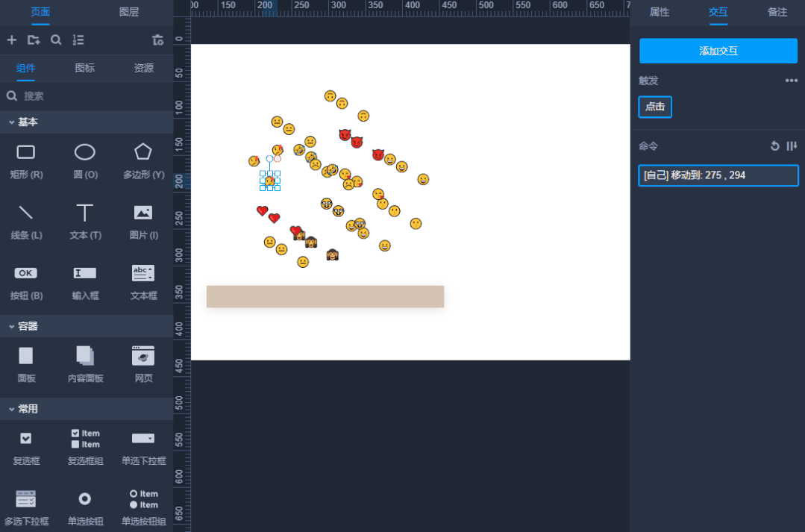Click the component 搜索 field

(87, 96)
